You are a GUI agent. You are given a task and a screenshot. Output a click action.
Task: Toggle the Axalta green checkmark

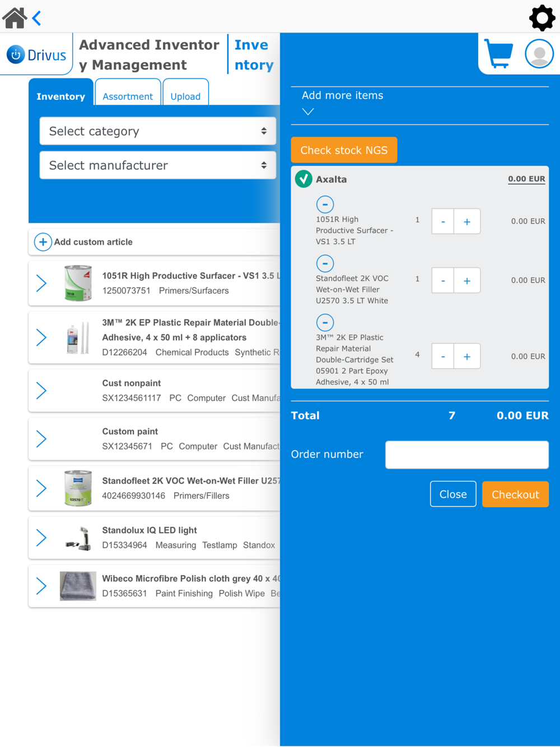304,179
